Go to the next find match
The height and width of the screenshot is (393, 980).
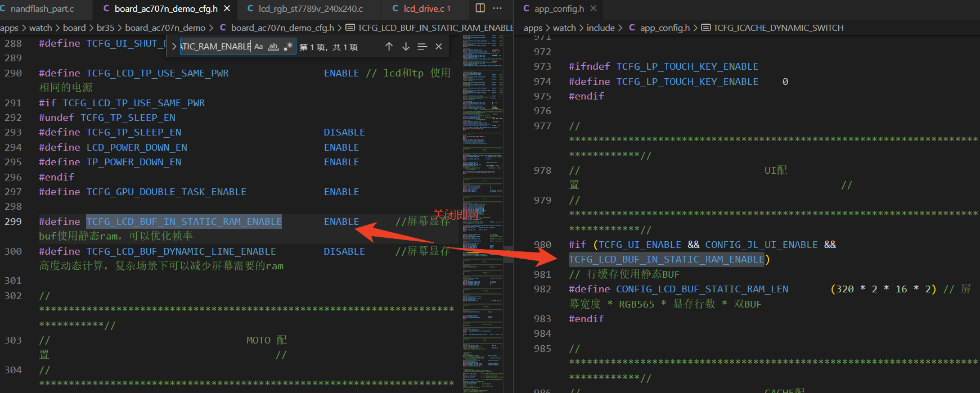(x=406, y=47)
